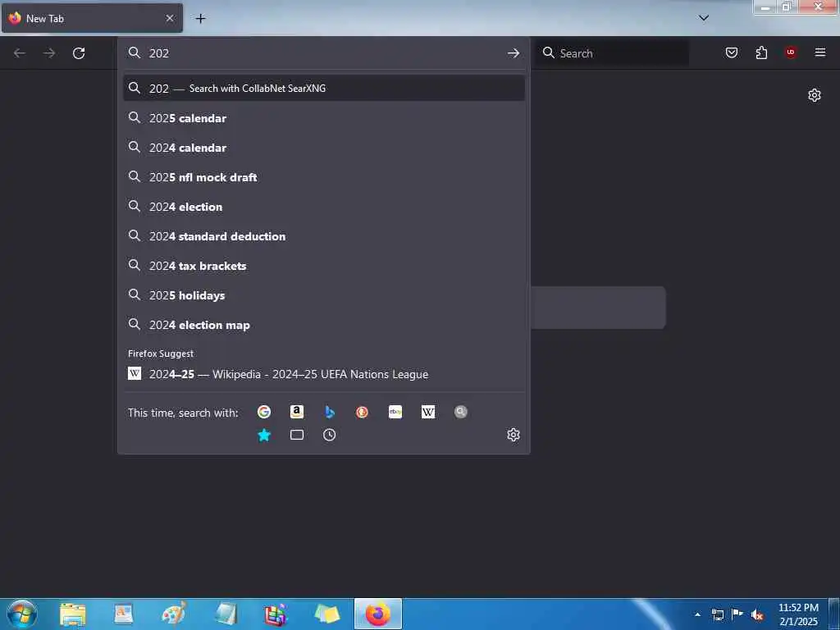Click the New Tab page search box behind the dropdown
The height and width of the screenshot is (630, 840).
(598, 308)
